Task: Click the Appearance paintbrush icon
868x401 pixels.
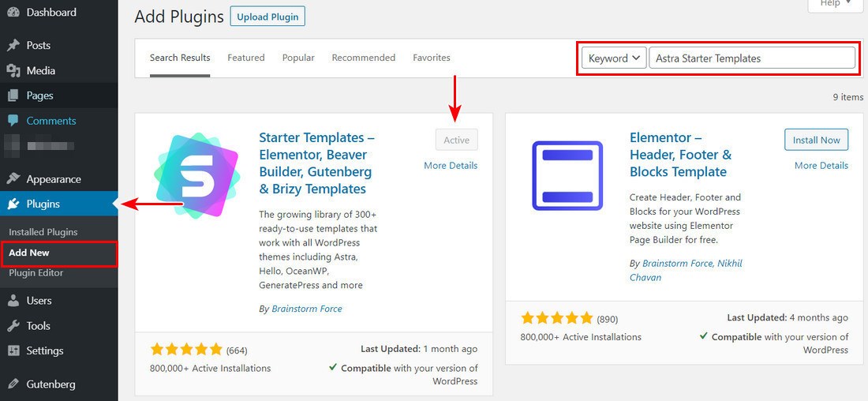Action: 13,179
